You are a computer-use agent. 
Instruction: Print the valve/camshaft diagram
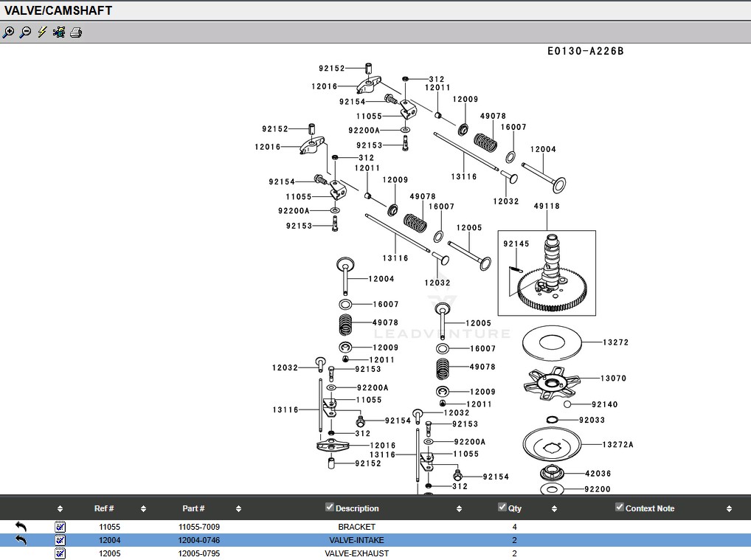pyautogui.click(x=76, y=32)
